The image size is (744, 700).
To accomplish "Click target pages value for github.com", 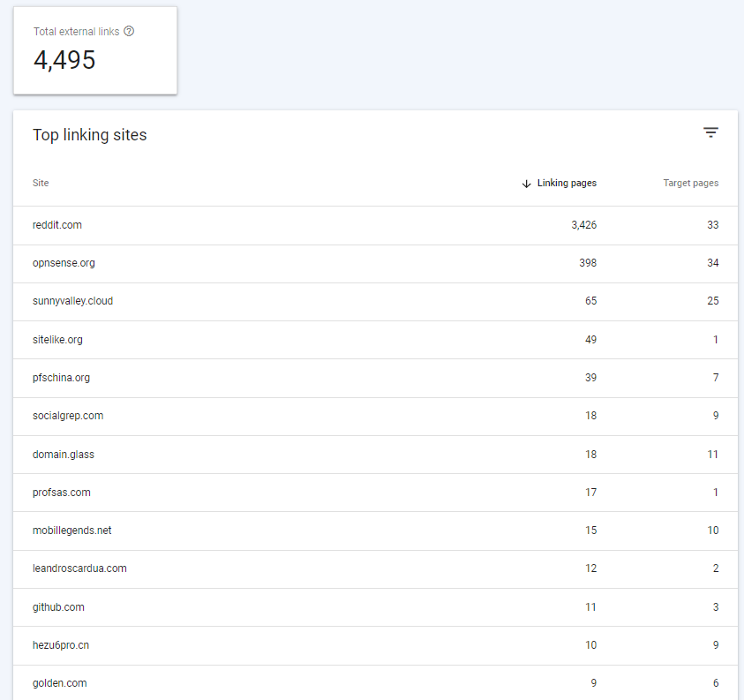I will pyautogui.click(x=716, y=607).
